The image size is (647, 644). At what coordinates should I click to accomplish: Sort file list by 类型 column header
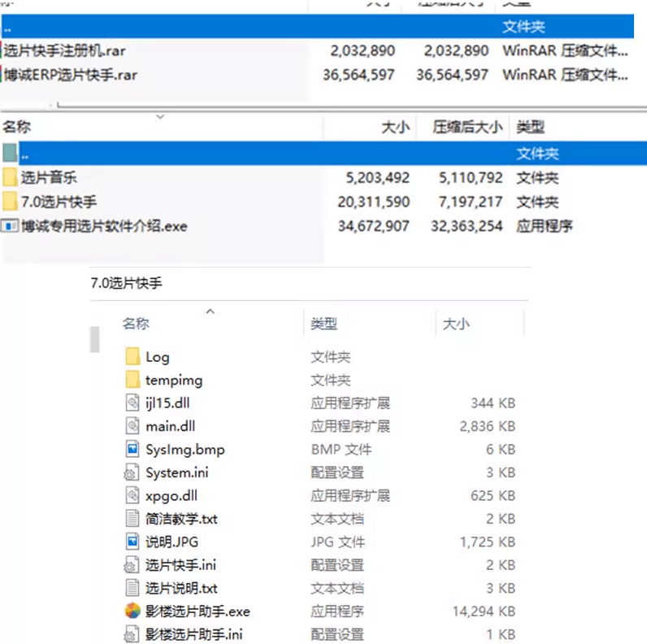tap(323, 324)
